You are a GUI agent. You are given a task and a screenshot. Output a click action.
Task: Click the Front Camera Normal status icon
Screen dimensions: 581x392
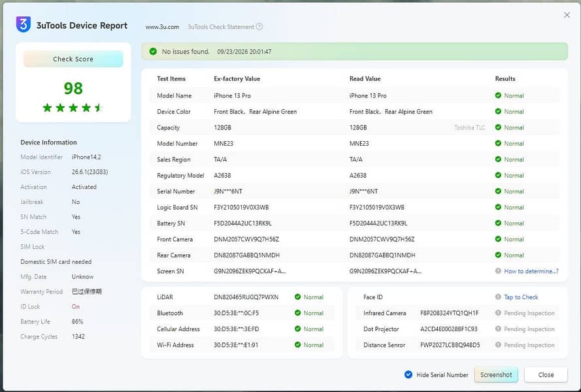(498, 239)
